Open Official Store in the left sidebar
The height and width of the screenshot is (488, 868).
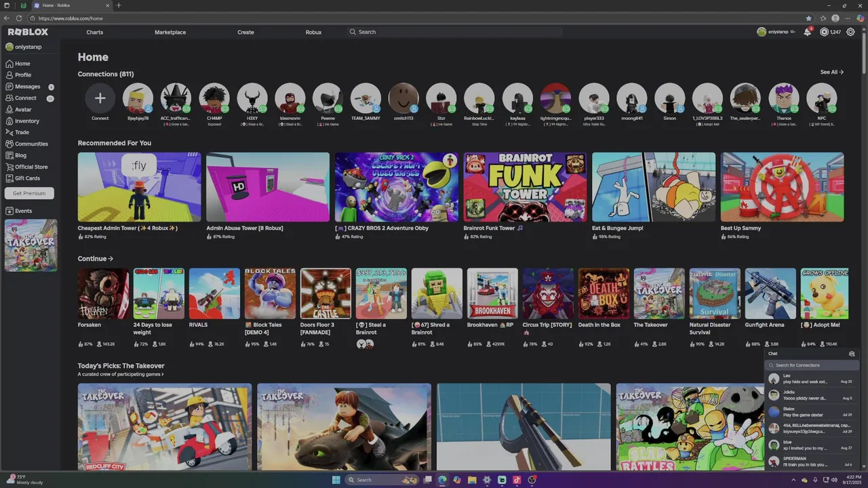coord(26,167)
